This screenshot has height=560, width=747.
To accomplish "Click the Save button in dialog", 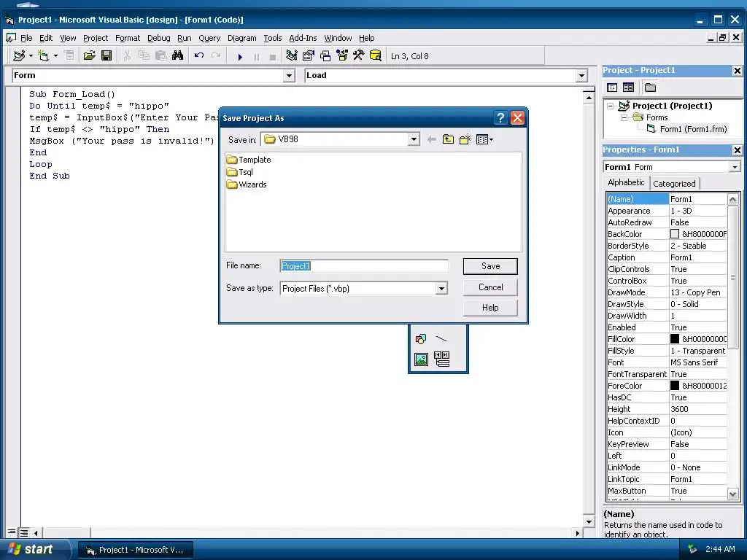I will tap(490, 266).
